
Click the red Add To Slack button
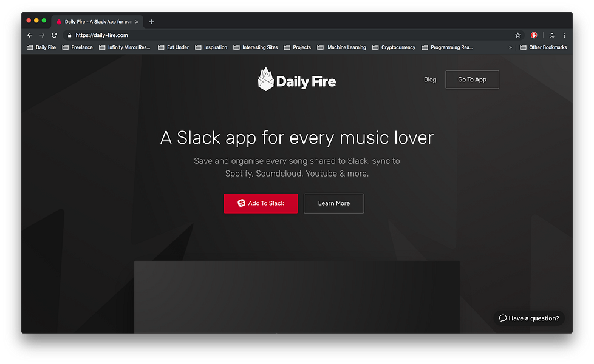(x=261, y=203)
